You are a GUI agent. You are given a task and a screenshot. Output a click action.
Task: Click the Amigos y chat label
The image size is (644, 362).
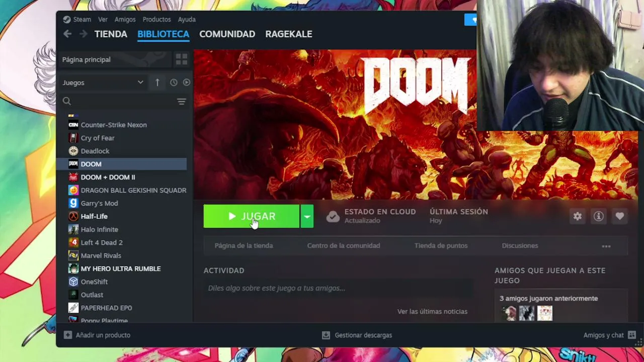click(x=604, y=335)
